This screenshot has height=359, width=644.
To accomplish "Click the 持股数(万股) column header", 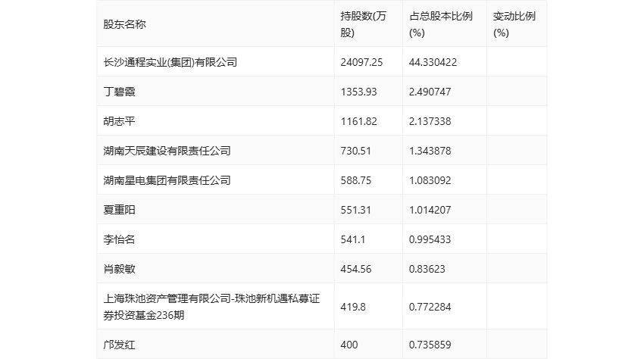I will (x=364, y=24).
